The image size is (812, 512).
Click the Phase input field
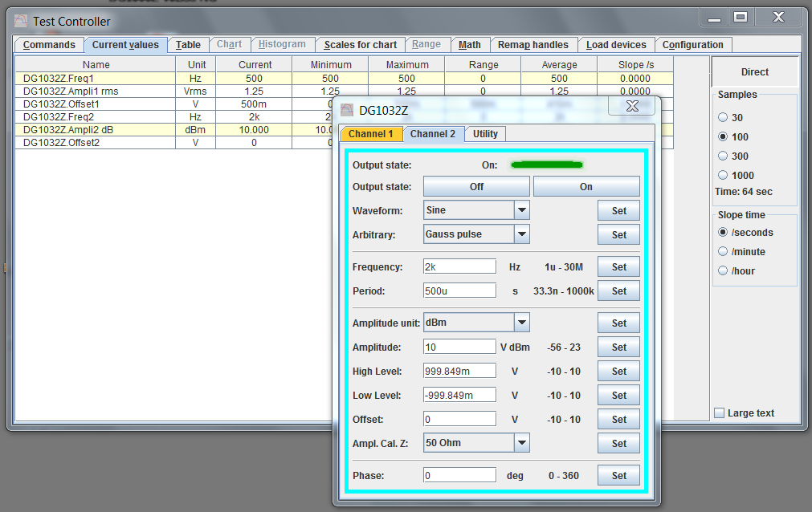click(x=459, y=475)
